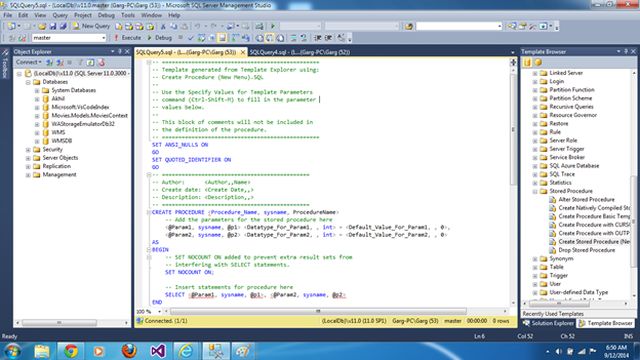Screen dimensions: 640x360
Task: Expand the Security folder node
Action: pos(28,150)
